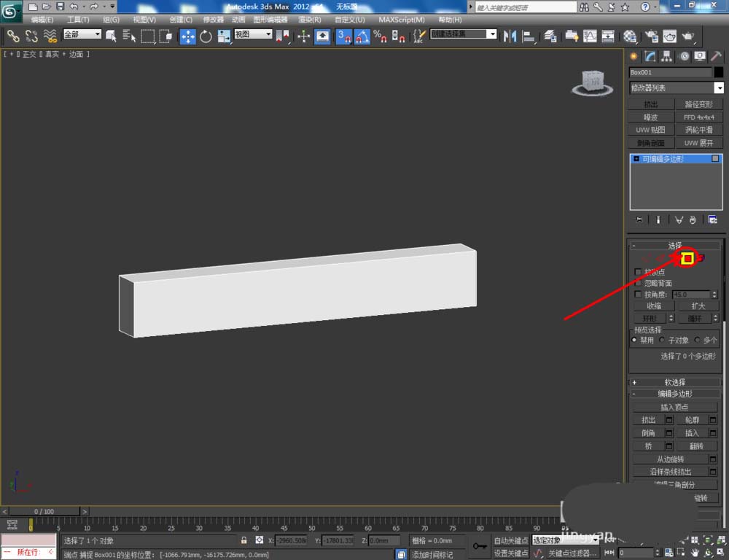Select the Rotate tool
729x560 pixels.
point(206,36)
